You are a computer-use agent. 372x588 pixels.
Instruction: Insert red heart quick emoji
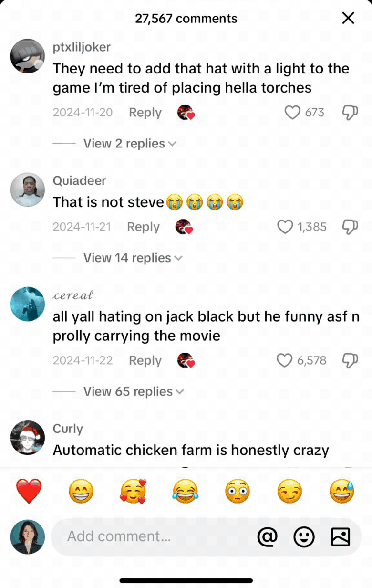coord(29,491)
